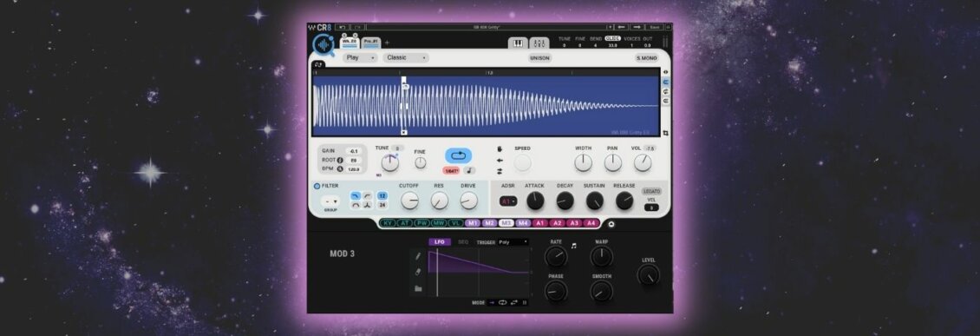The height and width of the screenshot is (336, 980).
Task: Click the waveform view tab icon
Action: pos(318,64)
